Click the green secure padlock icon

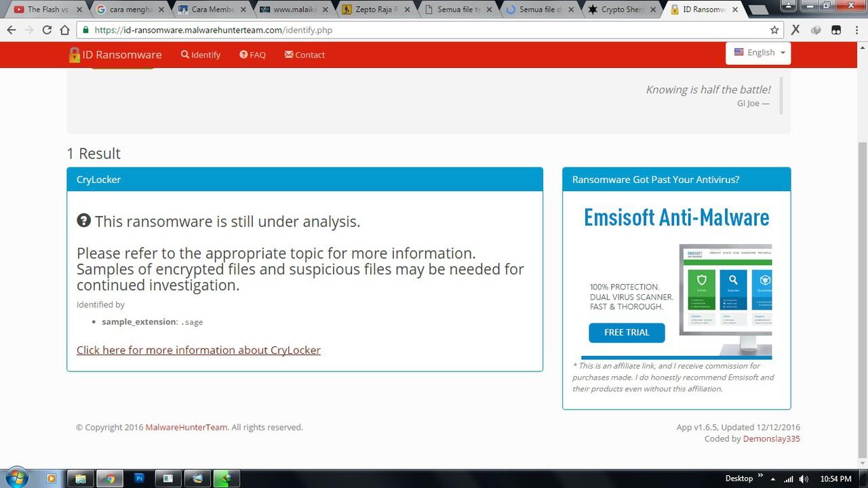(x=85, y=30)
